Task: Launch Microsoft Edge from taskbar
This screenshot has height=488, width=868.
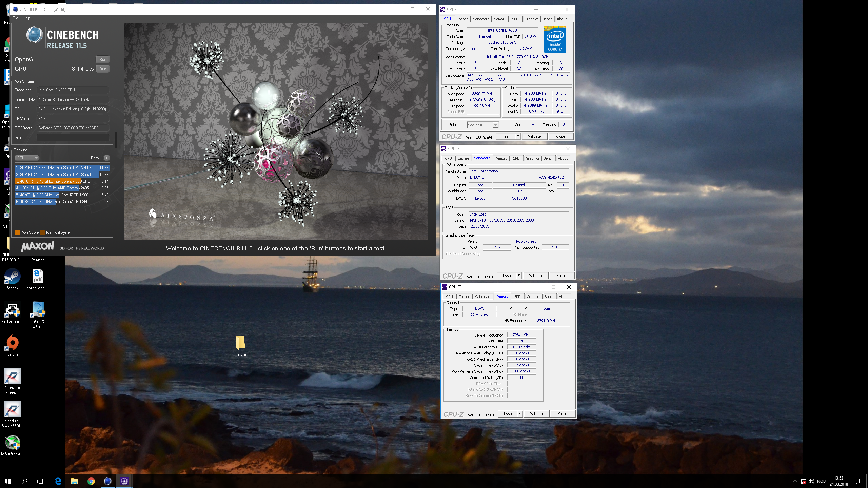Action: point(58,481)
